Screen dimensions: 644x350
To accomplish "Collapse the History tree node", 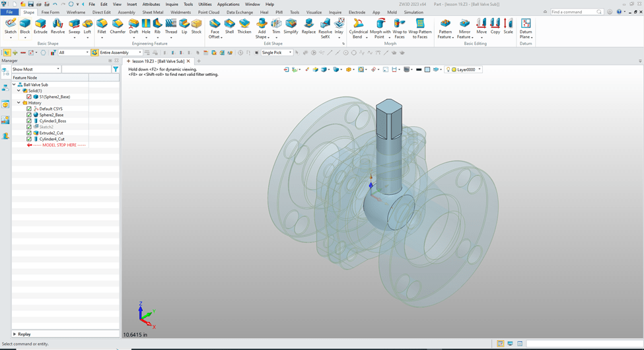I will [18, 103].
